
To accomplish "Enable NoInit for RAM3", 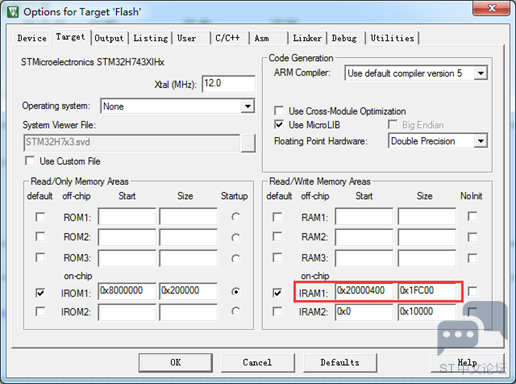I will (472, 258).
